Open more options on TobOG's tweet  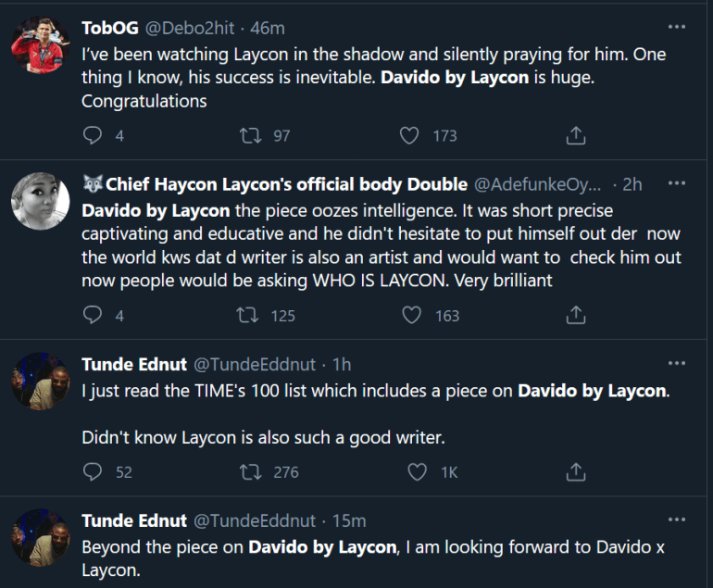[677, 28]
